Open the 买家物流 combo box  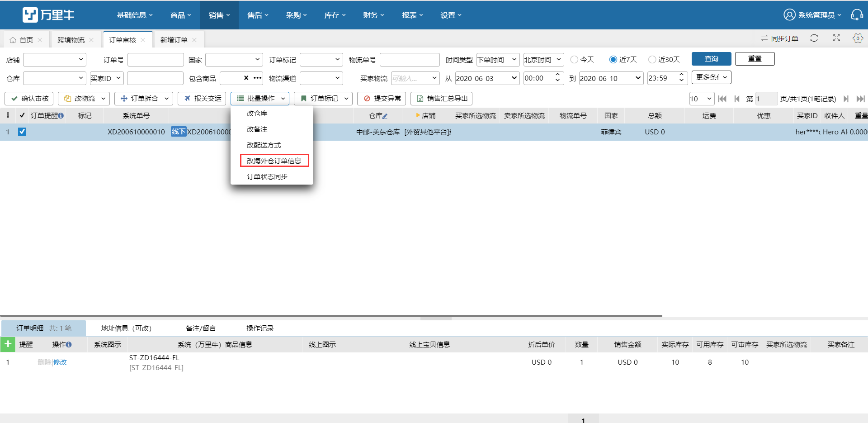point(415,78)
